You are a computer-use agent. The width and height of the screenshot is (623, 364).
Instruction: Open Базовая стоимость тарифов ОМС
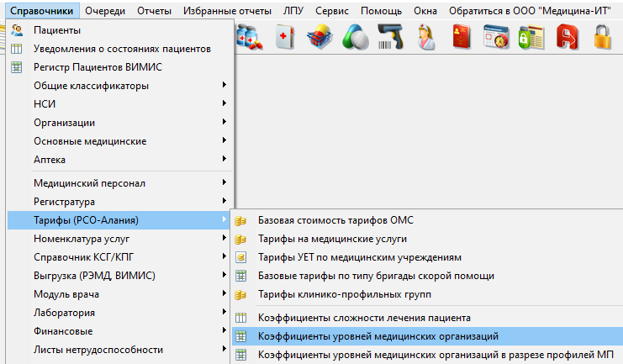(x=335, y=220)
